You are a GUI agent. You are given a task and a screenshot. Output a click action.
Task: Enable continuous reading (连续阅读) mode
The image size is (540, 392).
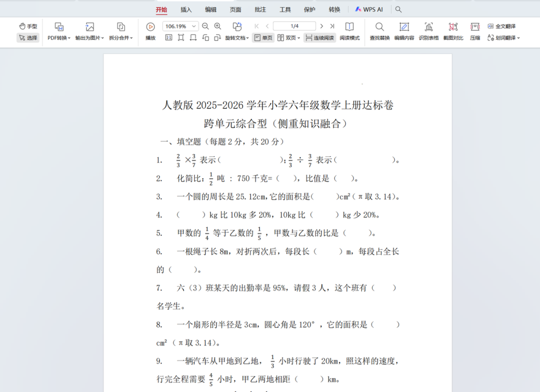pyautogui.click(x=319, y=37)
